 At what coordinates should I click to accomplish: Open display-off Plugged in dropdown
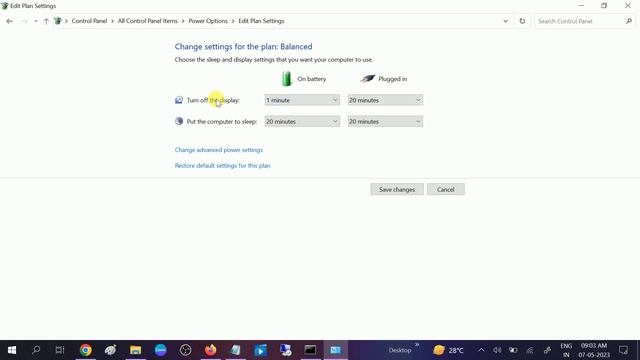385,100
